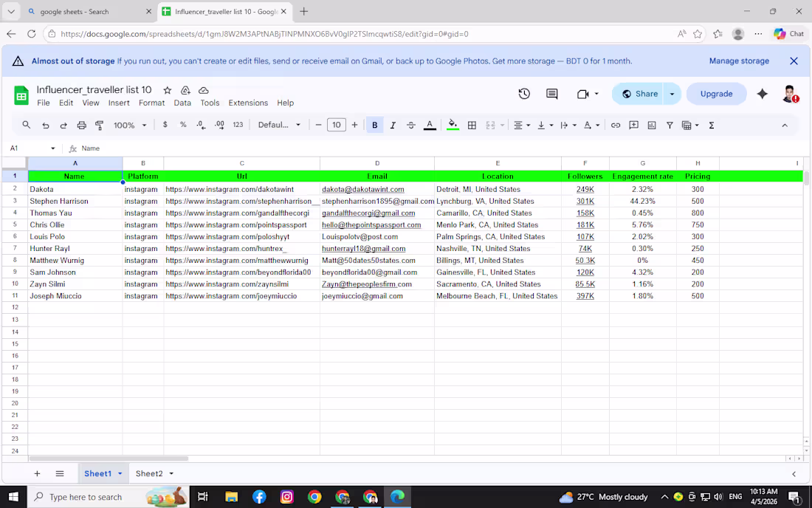Open the File menu
Image resolution: width=812 pixels, height=508 pixels.
tap(44, 103)
